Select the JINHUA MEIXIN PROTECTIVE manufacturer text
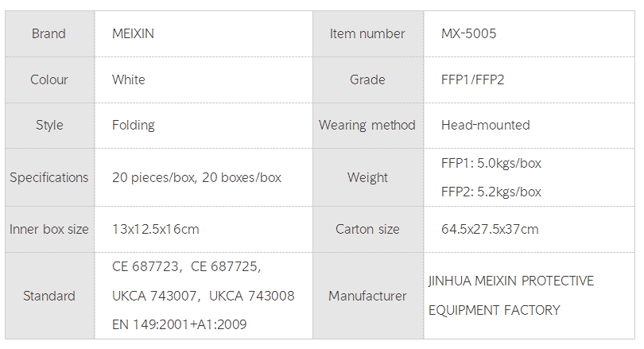 [x=510, y=281]
